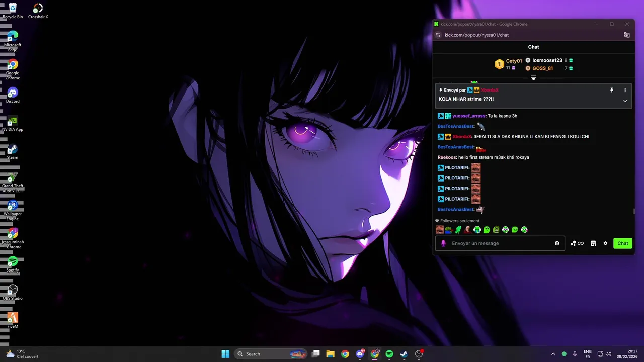Viewport: 644px width, 362px height.
Task: Insert the green praying-hands quick emote
Action: point(458,230)
